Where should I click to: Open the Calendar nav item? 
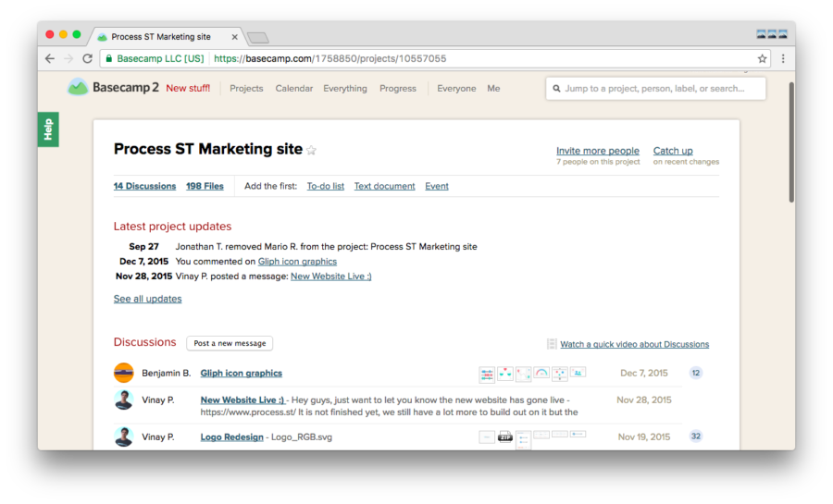tap(293, 89)
